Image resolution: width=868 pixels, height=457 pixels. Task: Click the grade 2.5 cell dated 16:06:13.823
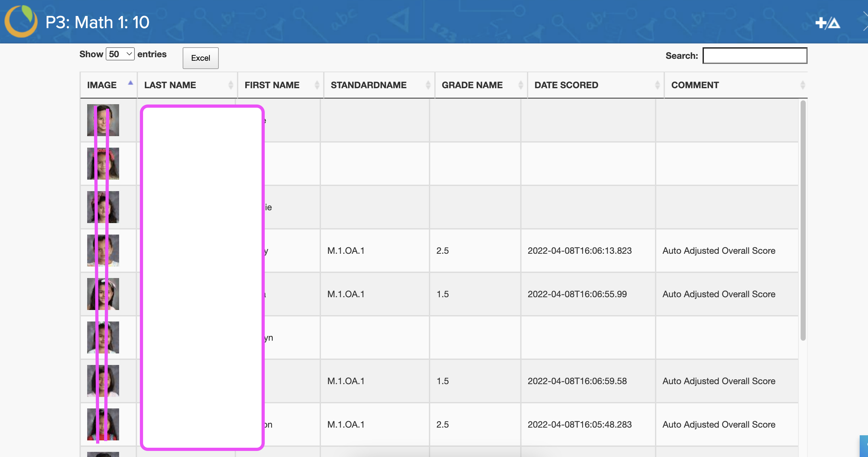pos(442,251)
